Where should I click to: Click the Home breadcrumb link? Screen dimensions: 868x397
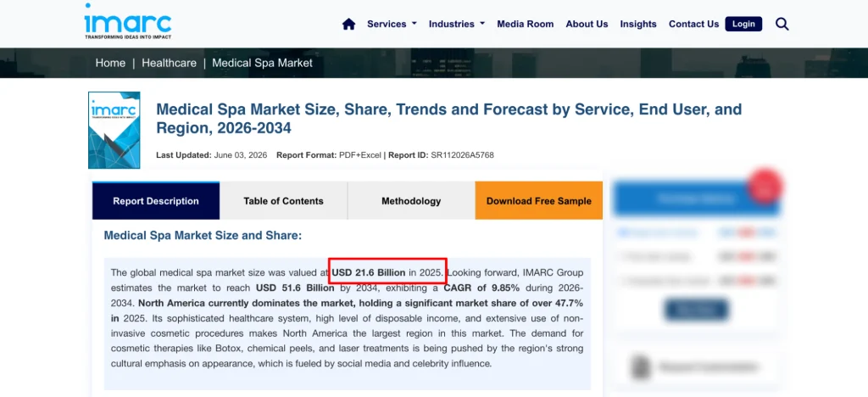(x=110, y=63)
